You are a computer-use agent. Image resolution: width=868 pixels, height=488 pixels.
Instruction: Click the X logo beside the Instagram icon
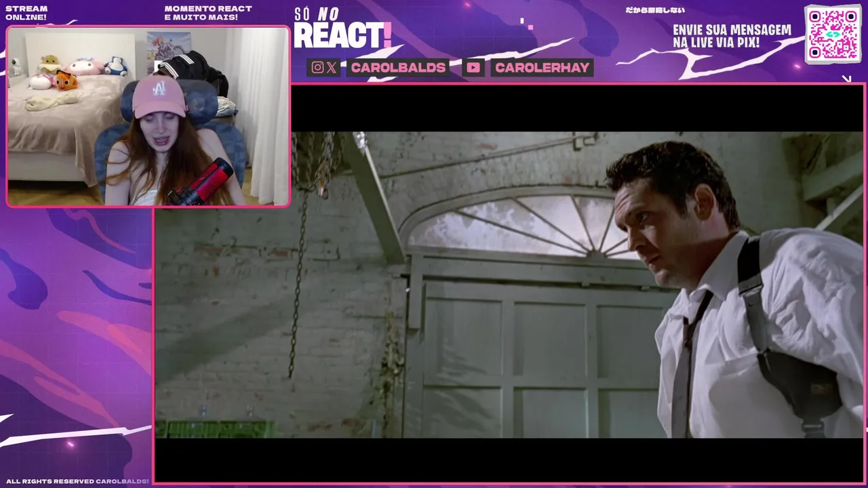(331, 67)
